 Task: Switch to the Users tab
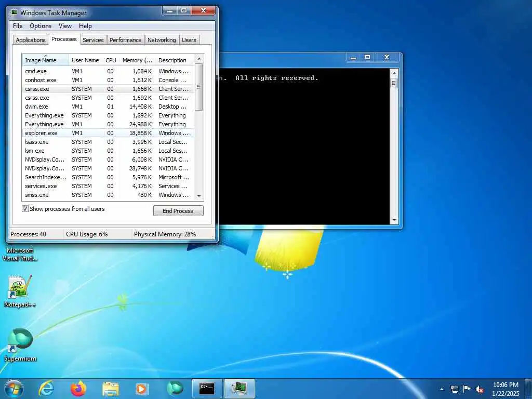click(189, 40)
